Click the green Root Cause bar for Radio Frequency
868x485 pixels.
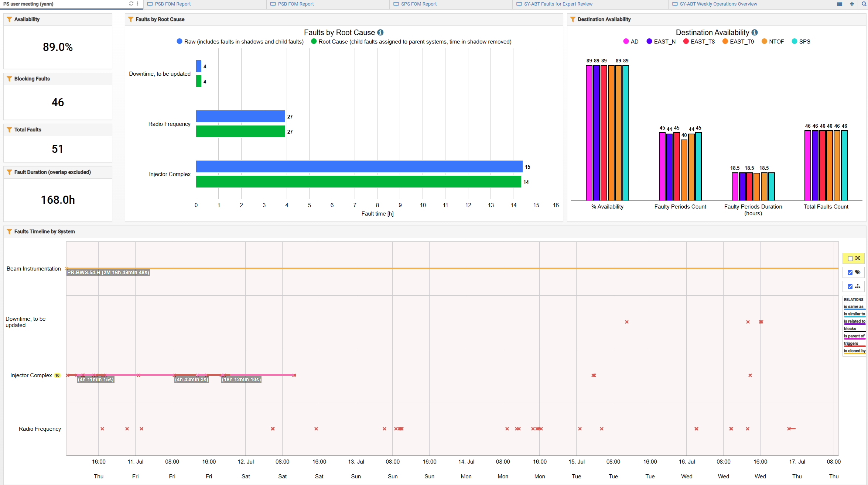coord(240,131)
